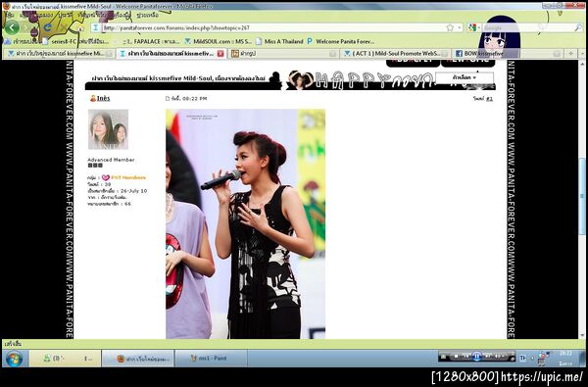The height and width of the screenshot is (387, 588).
Task: Switch to the Firefox taskbar button
Action: [138, 359]
